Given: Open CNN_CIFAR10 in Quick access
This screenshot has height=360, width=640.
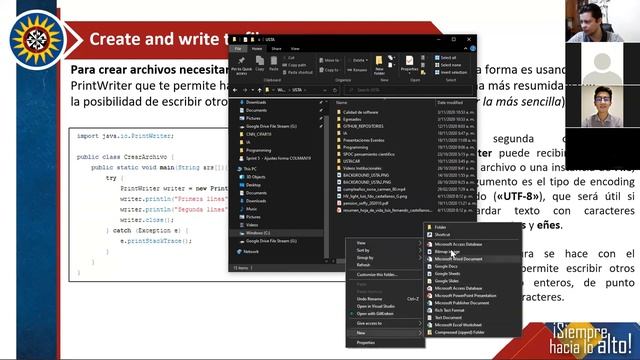Looking at the screenshot, I should pyautogui.click(x=258, y=134).
